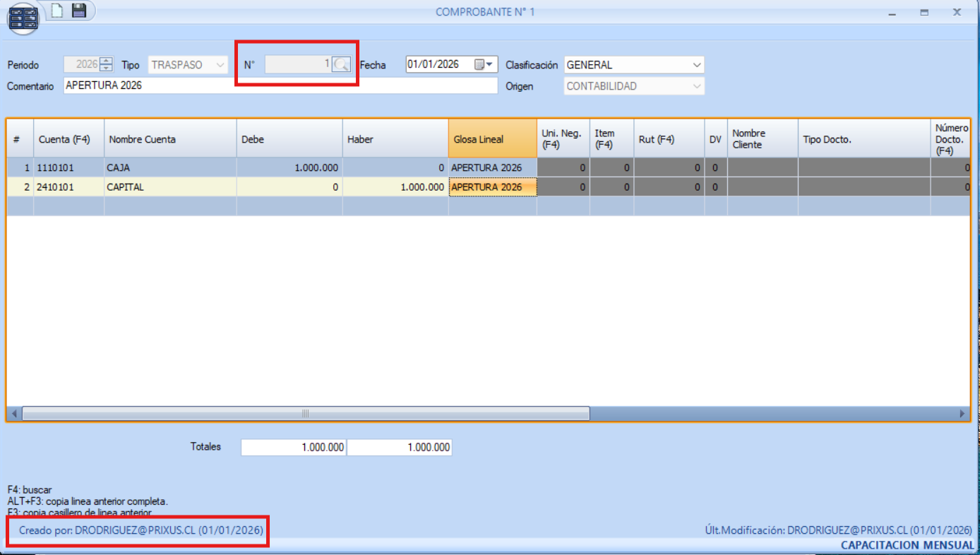The image size is (980, 555).
Task: Open the main application menu icon
Action: [23, 19]
